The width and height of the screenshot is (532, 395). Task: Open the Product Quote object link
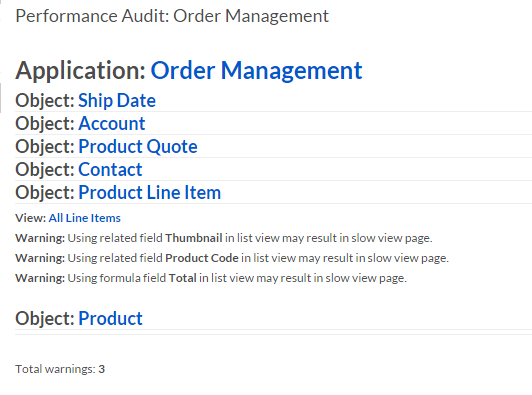(138, 147)
